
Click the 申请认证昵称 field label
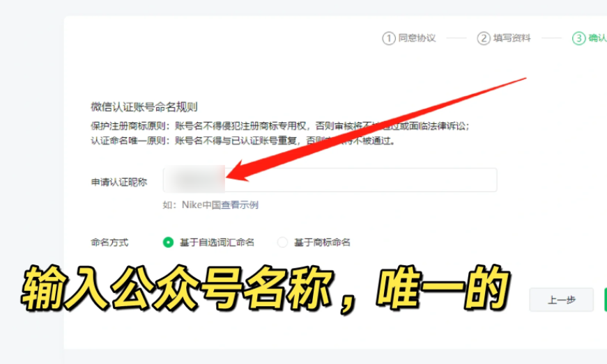[119, 182]
